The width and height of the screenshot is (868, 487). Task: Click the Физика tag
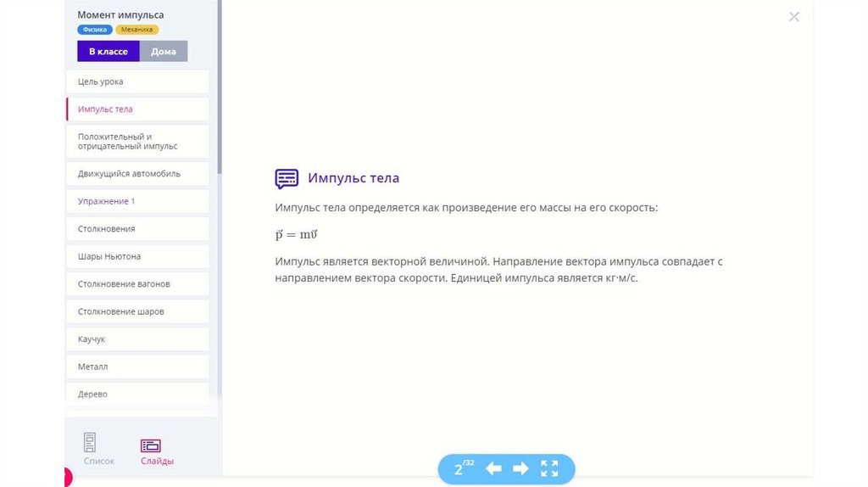94,30
